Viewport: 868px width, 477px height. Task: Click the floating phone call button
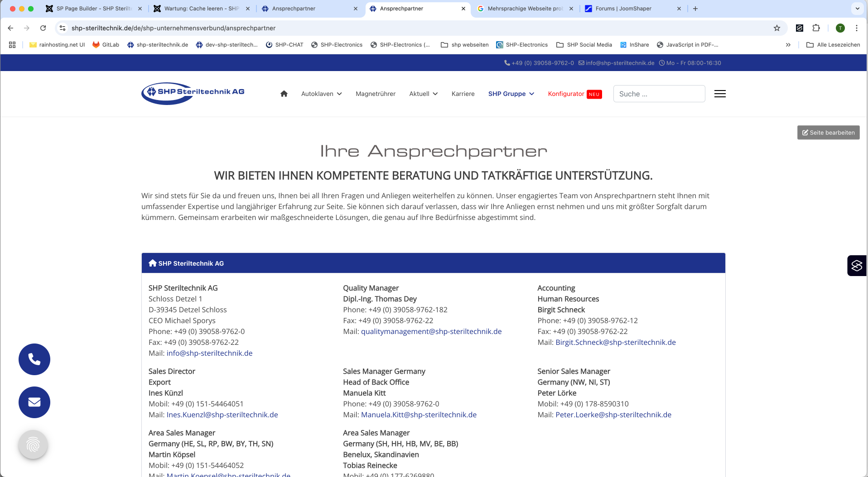(x=34, y=359)
